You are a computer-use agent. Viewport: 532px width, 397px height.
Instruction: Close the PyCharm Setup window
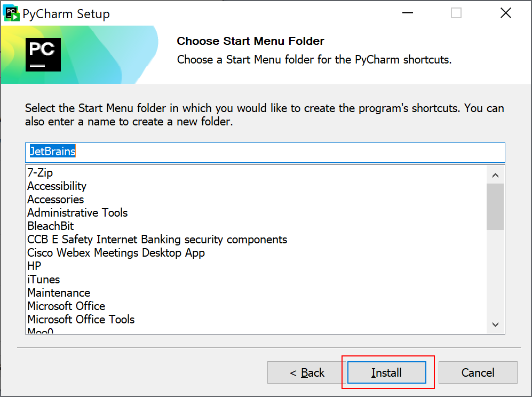pos(505,13)
